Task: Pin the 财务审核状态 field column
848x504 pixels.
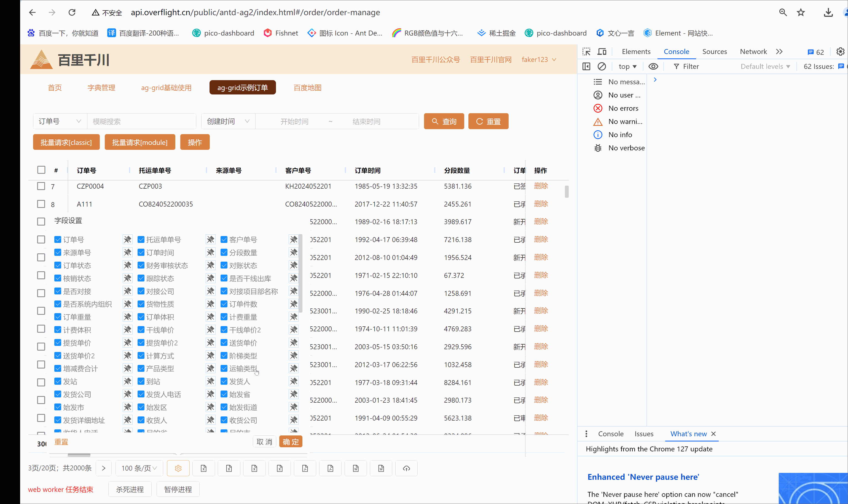Action: (210, 265)
